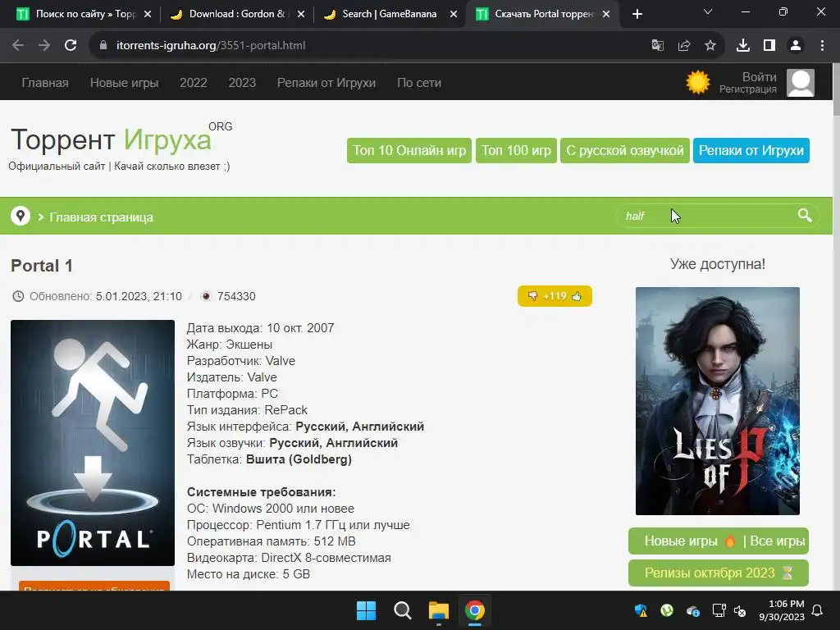The image size is (840, 630).
Task: Open the '2022' nav menu item
Action: [x=194, y=83]
